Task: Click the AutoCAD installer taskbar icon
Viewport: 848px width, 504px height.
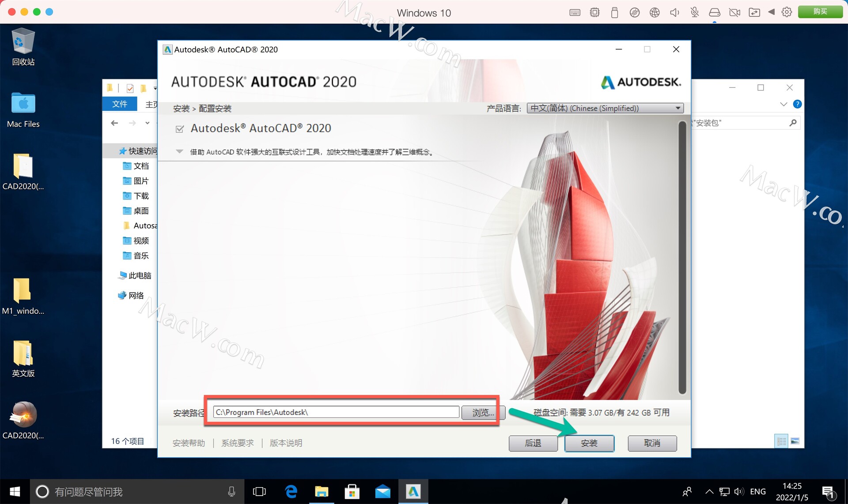Action: (413, 491)
